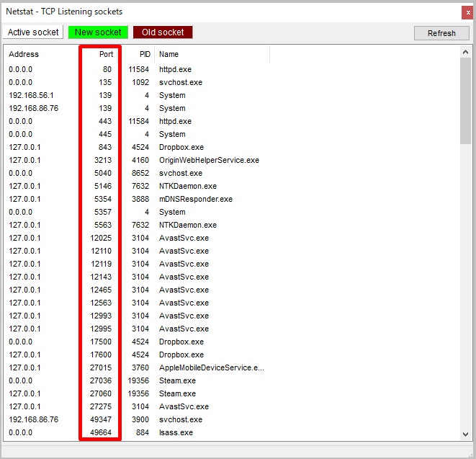The width and height of the screenshot is (476, 459).
Task: Select the svchost.exe row on port 49347
Action: (137, 419)
